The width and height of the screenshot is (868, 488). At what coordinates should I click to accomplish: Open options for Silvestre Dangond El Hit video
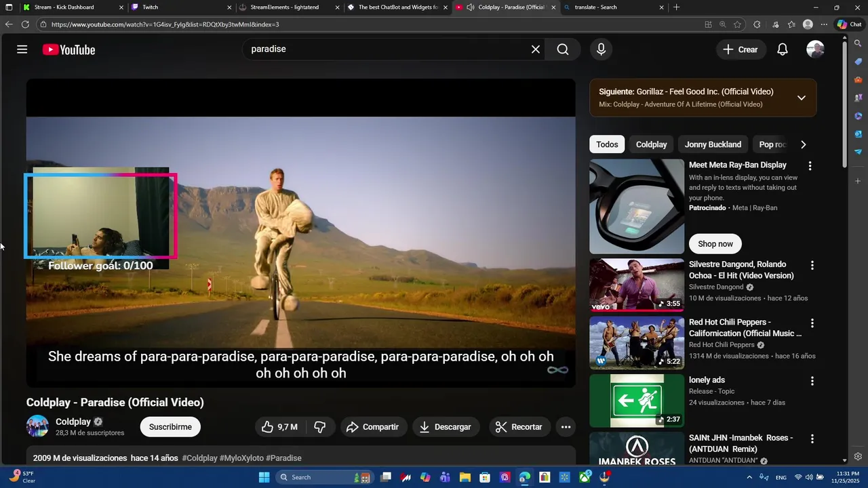click(x=812, y=266)
